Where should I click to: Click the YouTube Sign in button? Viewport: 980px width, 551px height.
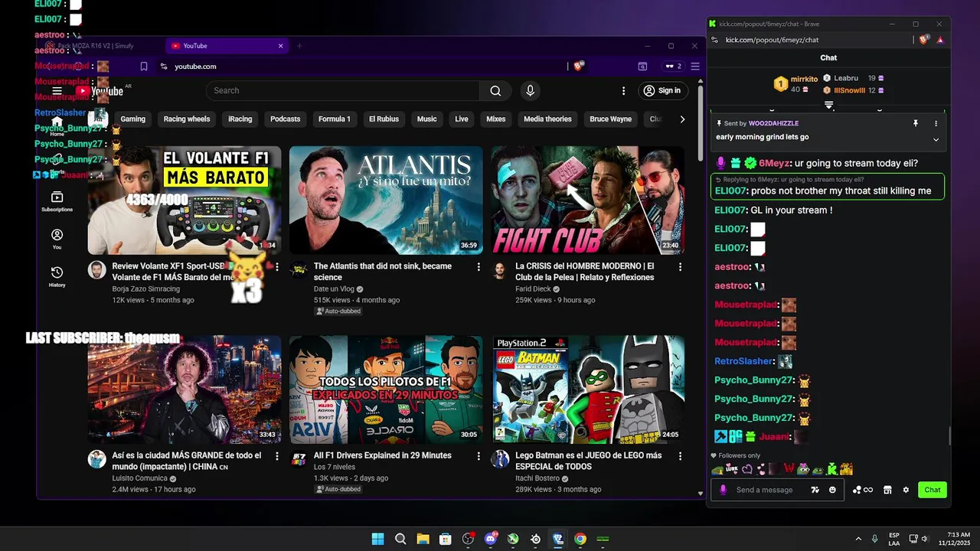coord(662,90)
